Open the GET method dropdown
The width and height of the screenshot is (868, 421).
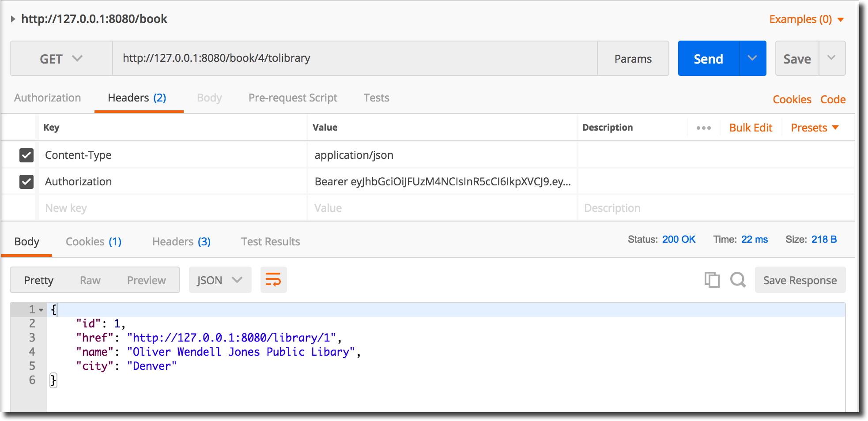(x=61, y=58)
